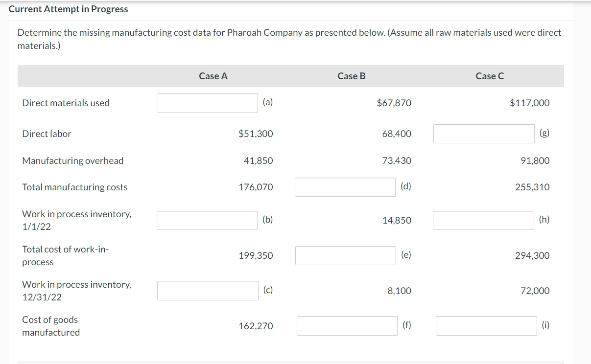Viewport: 591px width, 364px height.
Task: Select the Direct labor row label
Action: click(x=47, y=134)
